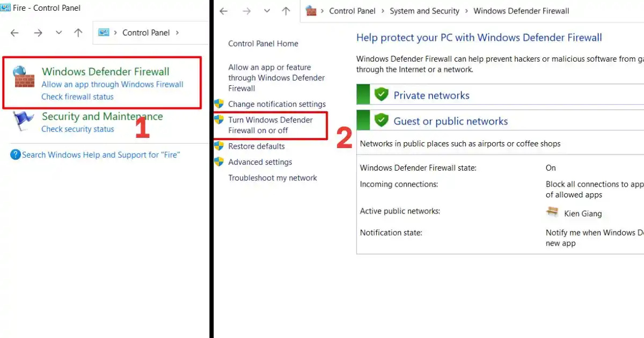This screenshot has width=644, height=338.
Task: Click Turn Windows Defender Firewall on or off
Action: (x=270, y=125)
